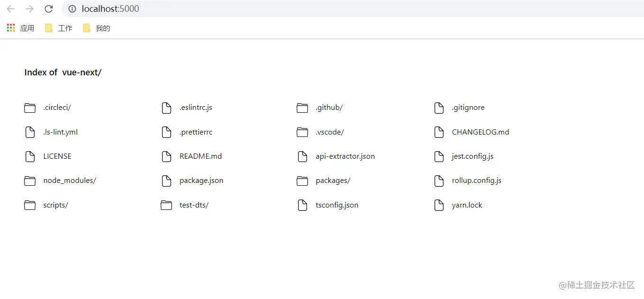Click the node_modules folder icon

tap(30, 181)
